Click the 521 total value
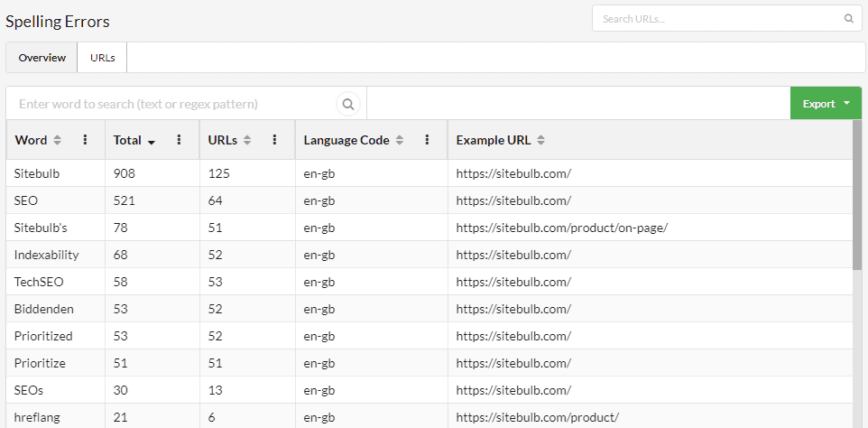868x428 pixels. click(x=124, y=200)
